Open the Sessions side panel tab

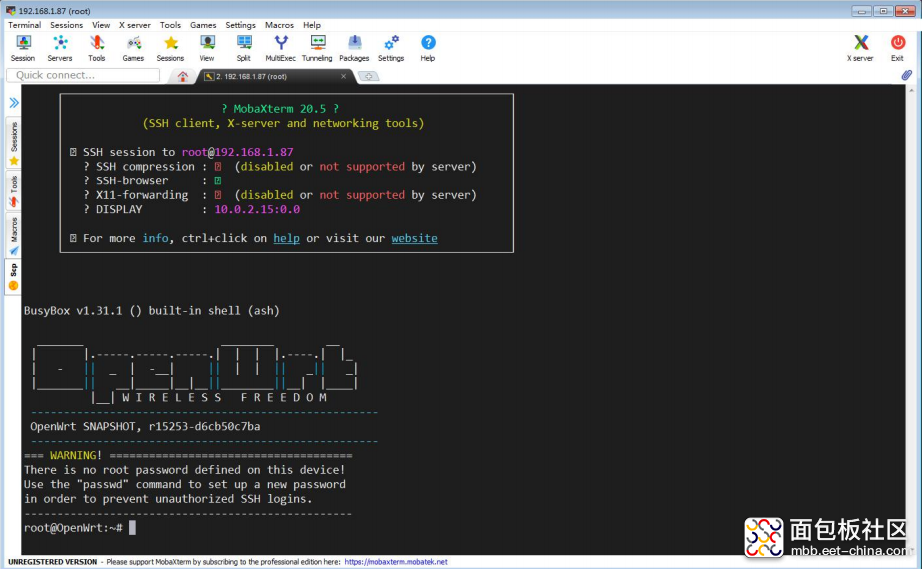pyautogui.click(x=14, y=143)
